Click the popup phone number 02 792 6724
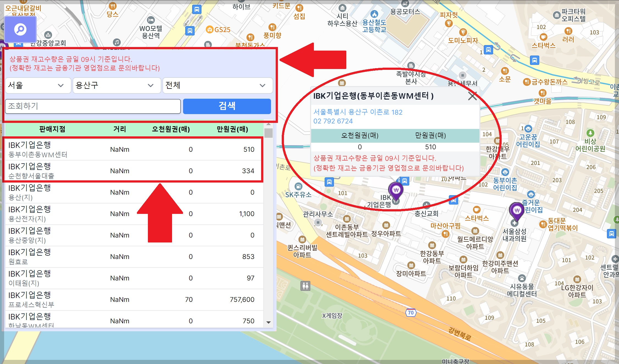 333,121
